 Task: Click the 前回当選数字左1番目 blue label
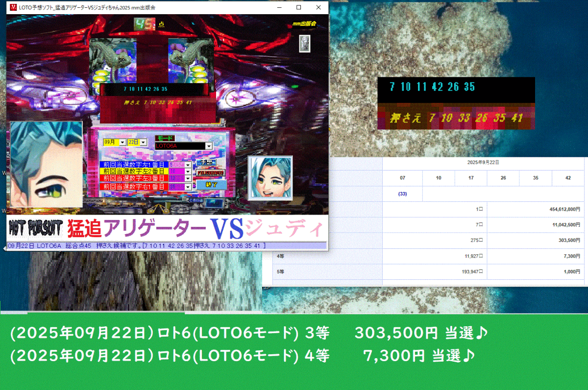(x=134, y=165)
